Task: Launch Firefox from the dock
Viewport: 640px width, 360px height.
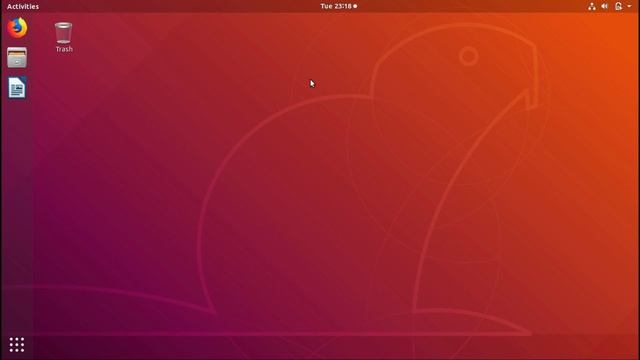Action: point(17,28)
